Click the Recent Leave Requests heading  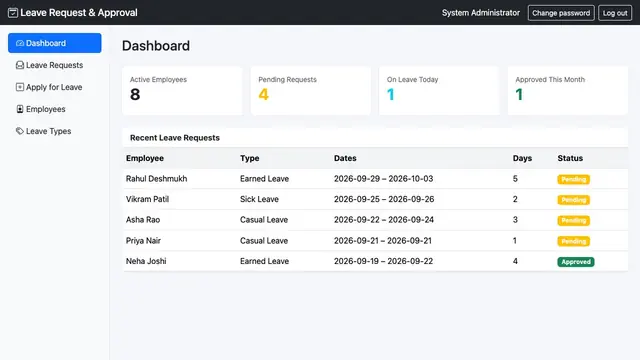pos(175,138)
